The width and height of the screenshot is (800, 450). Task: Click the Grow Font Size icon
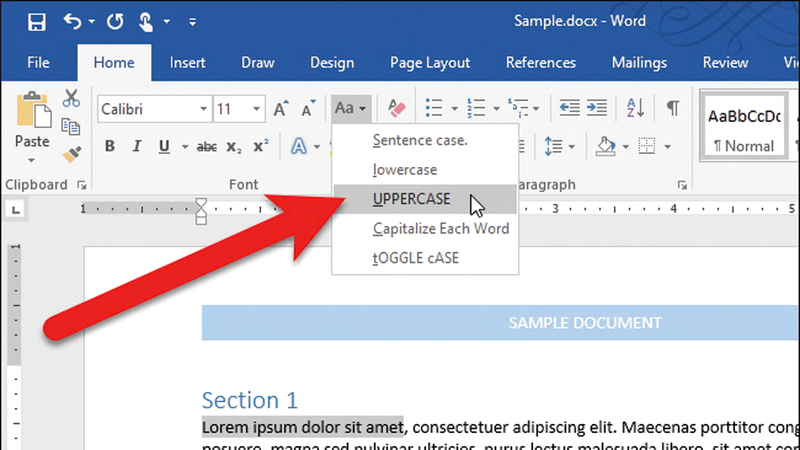(281, 108)
